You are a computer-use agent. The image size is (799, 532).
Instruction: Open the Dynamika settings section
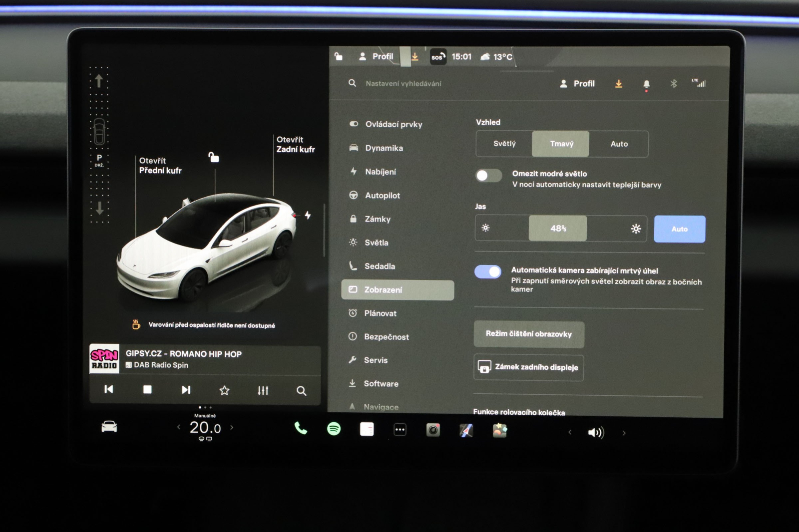pyautogui.click(x=385, y=148)
